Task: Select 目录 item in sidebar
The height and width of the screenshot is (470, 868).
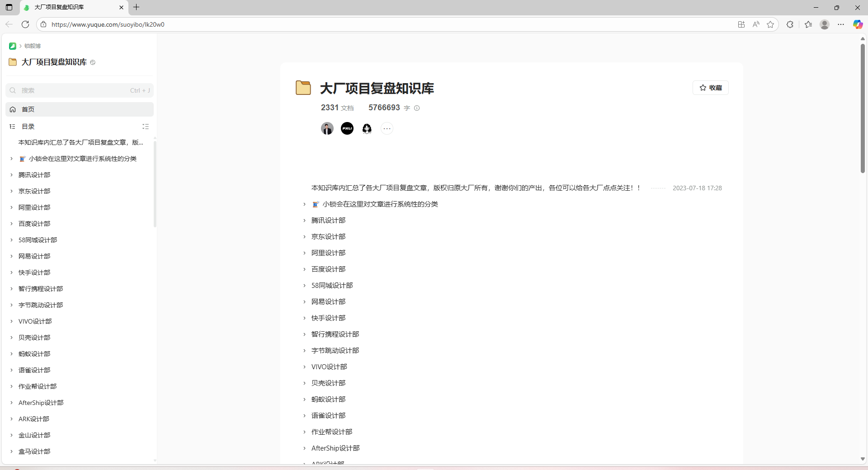Action: (28, 127)
